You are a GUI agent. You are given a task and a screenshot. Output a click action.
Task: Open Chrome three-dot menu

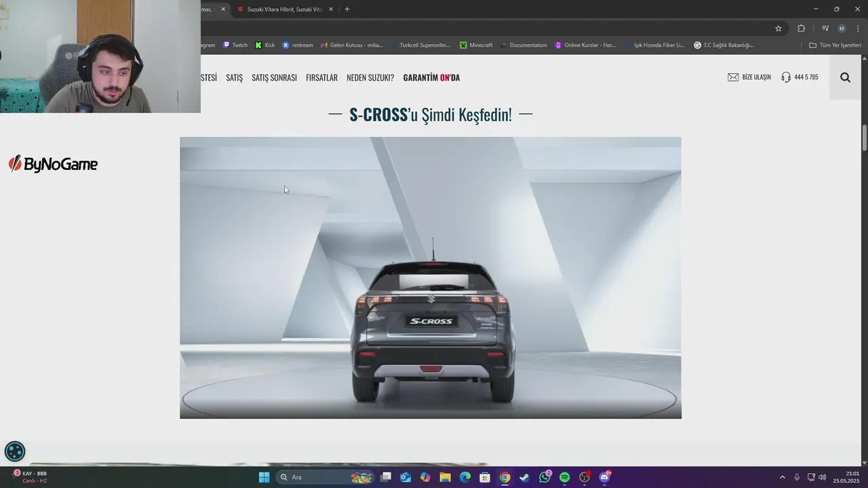[858, 28]
